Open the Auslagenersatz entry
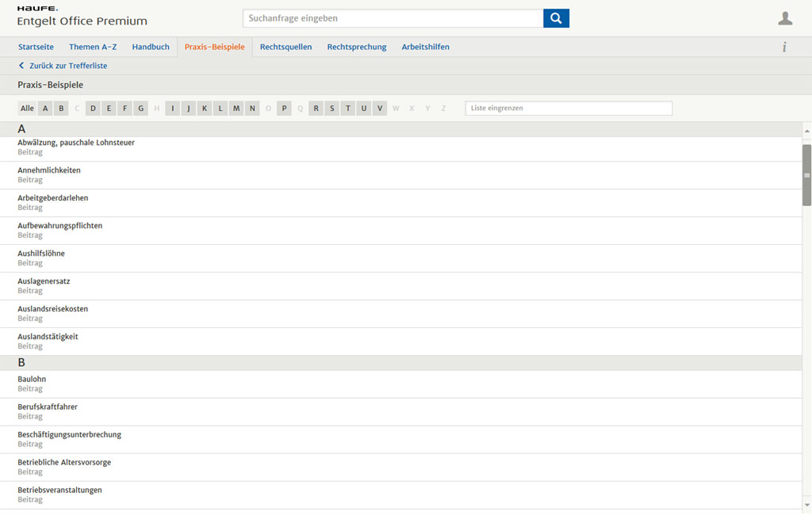The image size is (812, 531). [400, 286]
